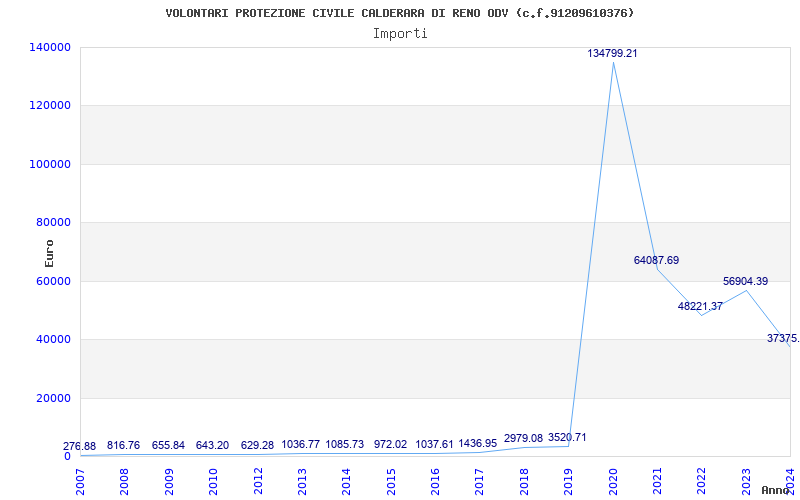This screenshot has height=500, width=800.
Task: Select the 276.88 data label
Action: pos(80,446)
